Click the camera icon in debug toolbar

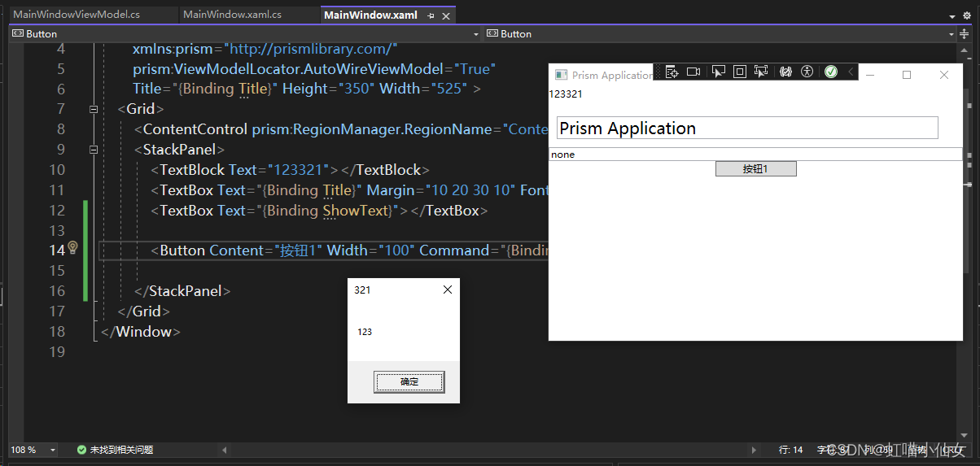(x=693, y=72)
